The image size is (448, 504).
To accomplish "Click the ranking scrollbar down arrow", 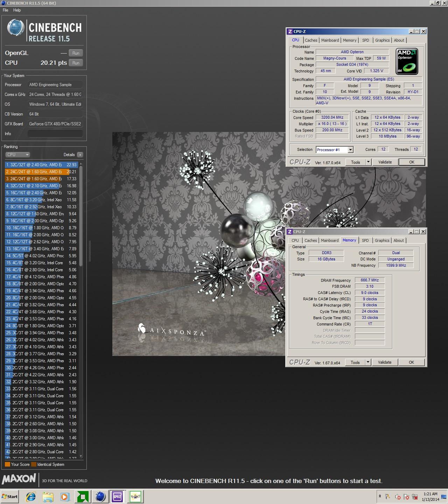I will (x=81, y=456).
